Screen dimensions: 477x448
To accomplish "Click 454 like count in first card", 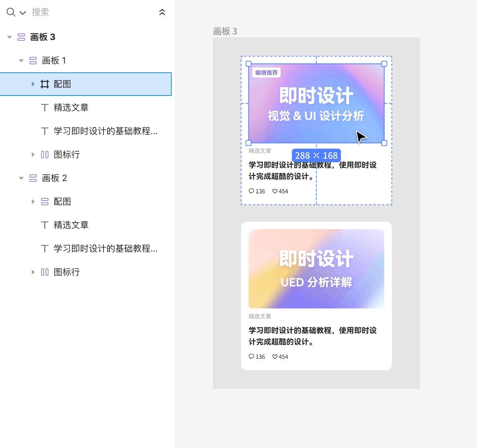I will pyautogui.click(x=283, y=191).
